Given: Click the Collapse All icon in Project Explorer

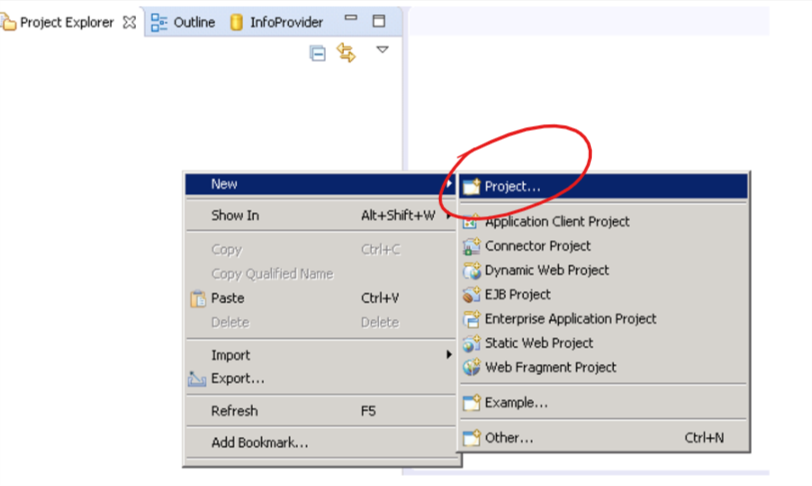Looking at the screenshot, I should [317, 53].
